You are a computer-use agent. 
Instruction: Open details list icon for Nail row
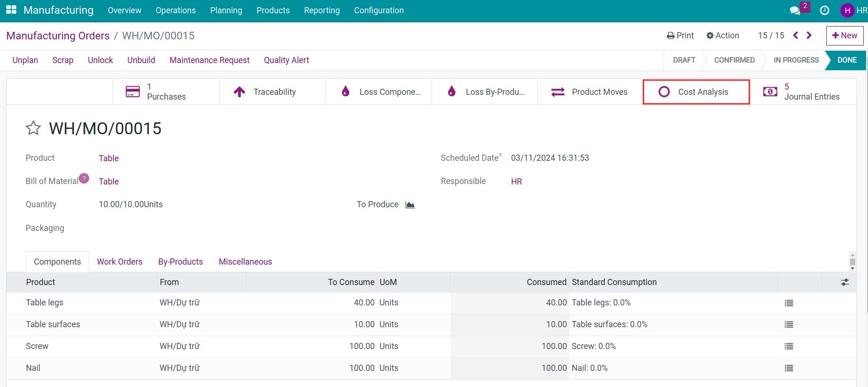[789, 369]
